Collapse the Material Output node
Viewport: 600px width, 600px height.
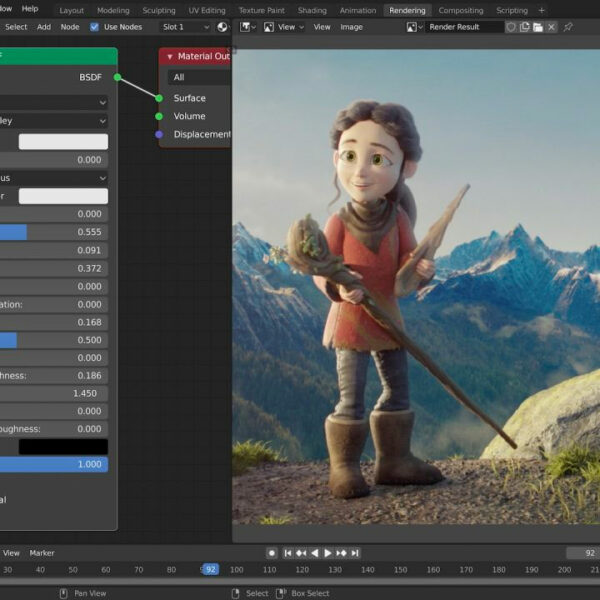(x=169, y=57)
